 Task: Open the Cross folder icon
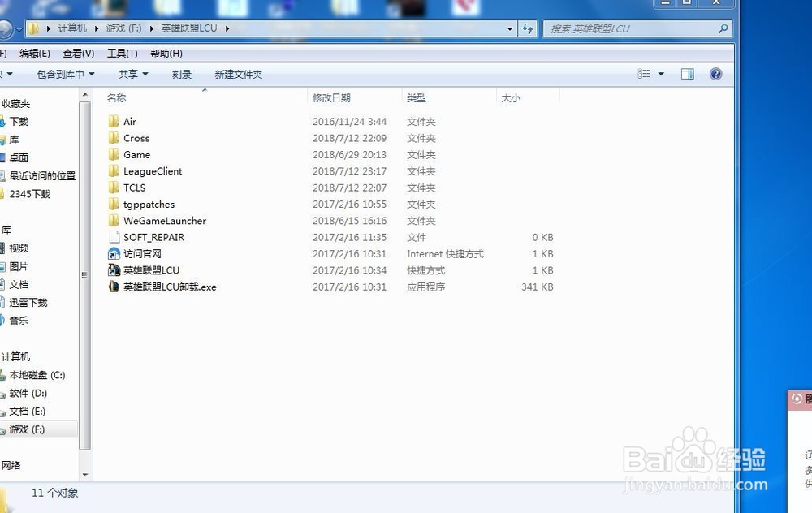pos(114,138)
